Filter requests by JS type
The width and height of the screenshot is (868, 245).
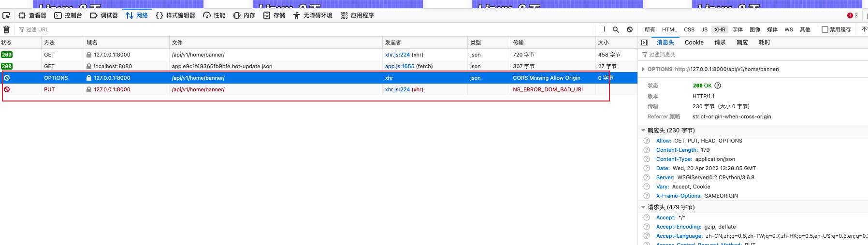[705, 29]
